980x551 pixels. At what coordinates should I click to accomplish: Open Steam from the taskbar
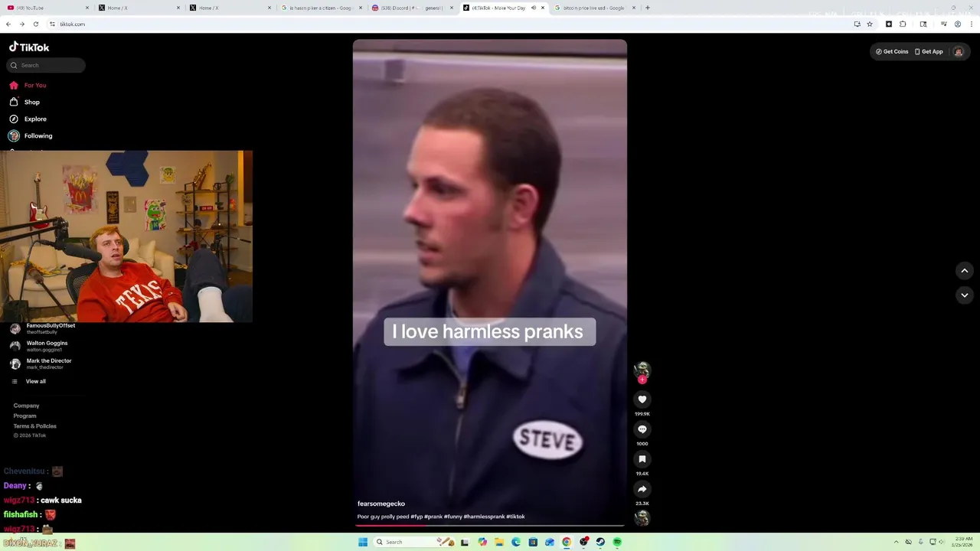pyautogui.click(x=600, y=542)
